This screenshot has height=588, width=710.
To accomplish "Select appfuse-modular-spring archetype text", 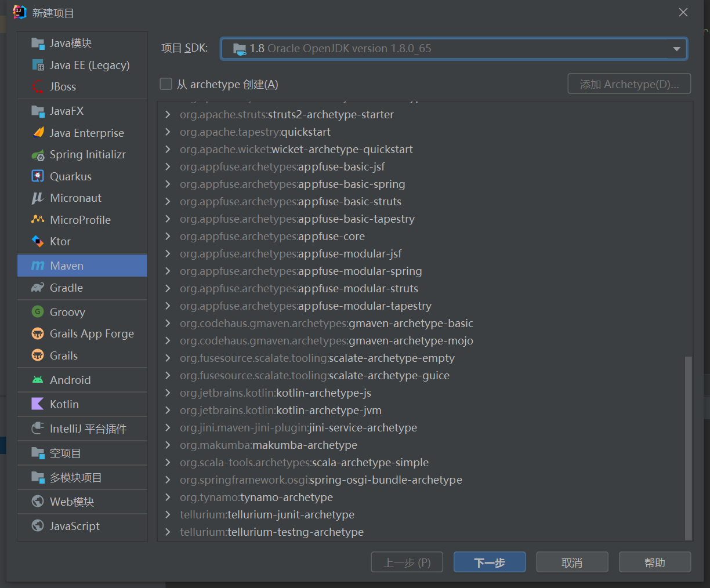I will coord(360,271).
